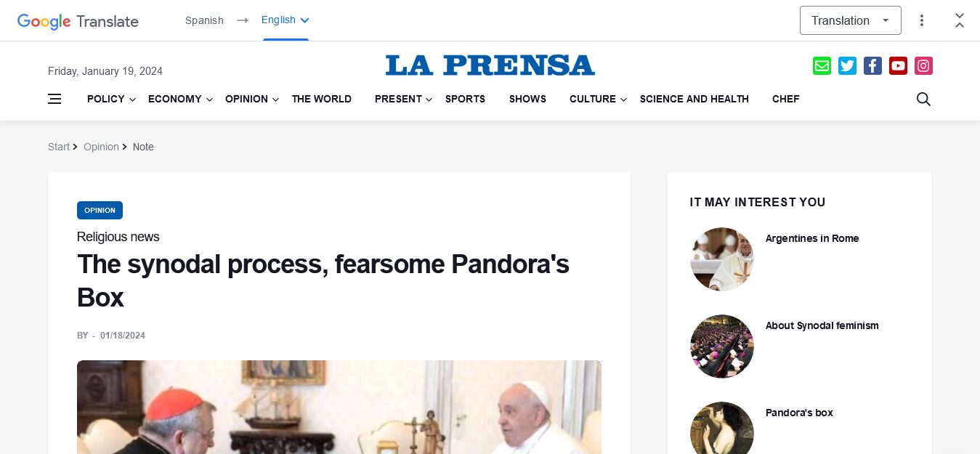This screenshot has height=454, width=980.
Task: Click the La Prensa logo
Action: [490, 65]
